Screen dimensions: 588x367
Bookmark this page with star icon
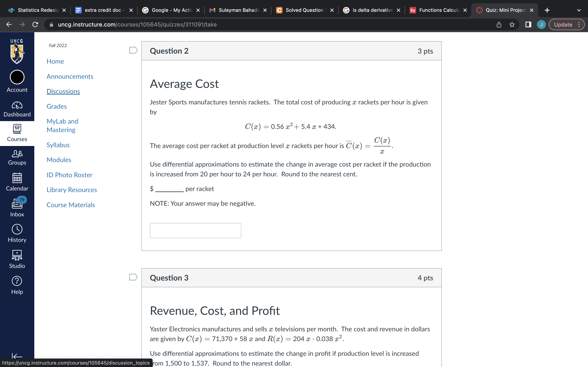click(512, 24)
